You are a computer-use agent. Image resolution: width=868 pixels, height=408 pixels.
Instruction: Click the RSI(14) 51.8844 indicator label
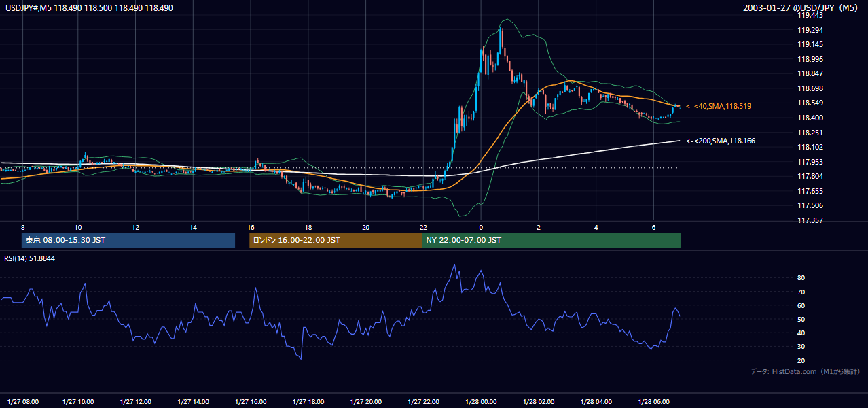point(30,258)
